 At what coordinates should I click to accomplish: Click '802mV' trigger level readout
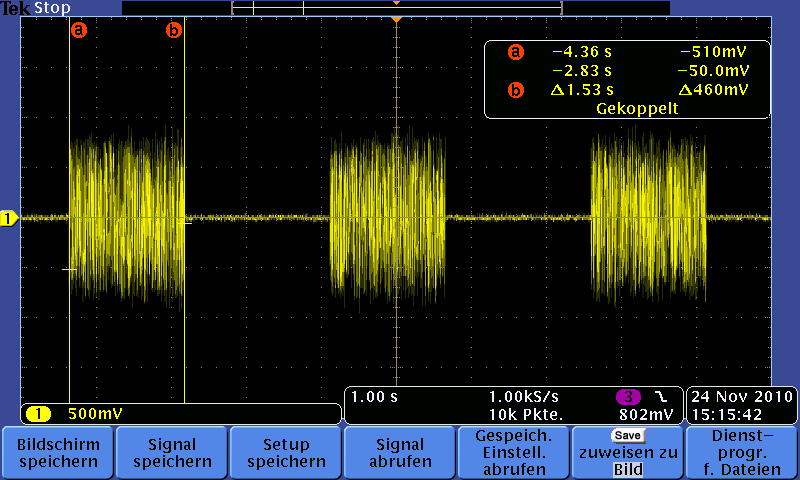point(646,415)
